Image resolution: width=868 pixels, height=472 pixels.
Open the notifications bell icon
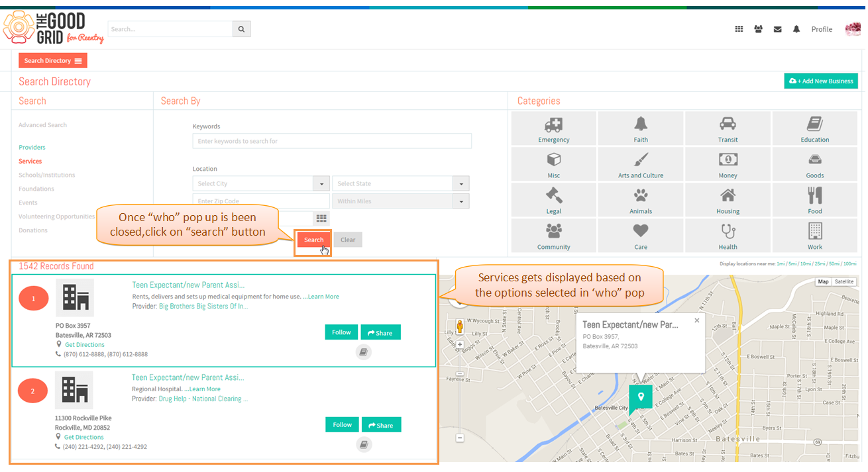click(796, 29)
